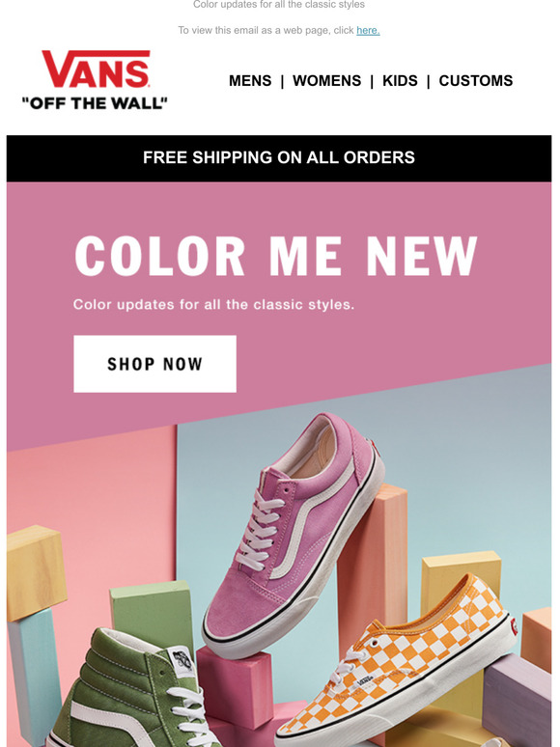
Task: Click the gray preheader text at top
Action: pyautogui.click(x=279, y=5)
